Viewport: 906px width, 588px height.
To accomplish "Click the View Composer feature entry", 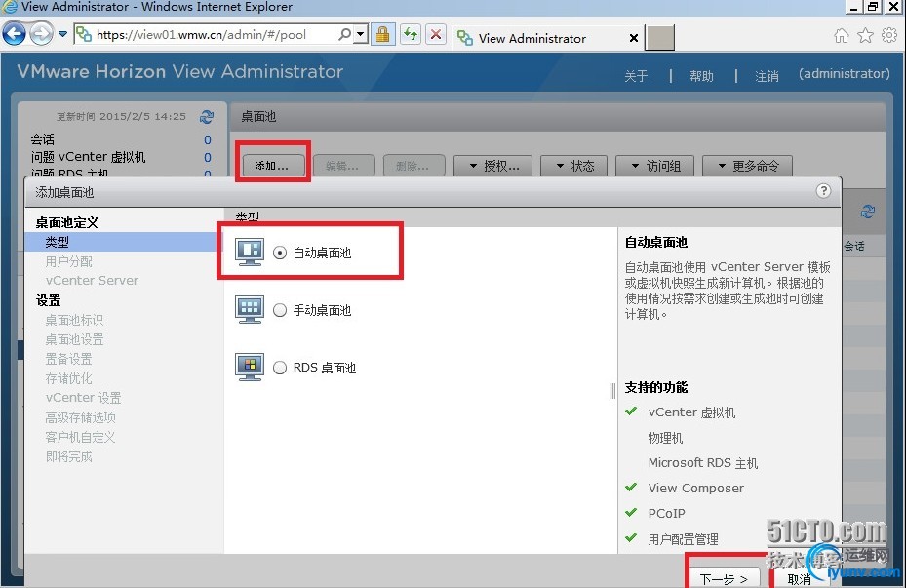I will point(695,489).
